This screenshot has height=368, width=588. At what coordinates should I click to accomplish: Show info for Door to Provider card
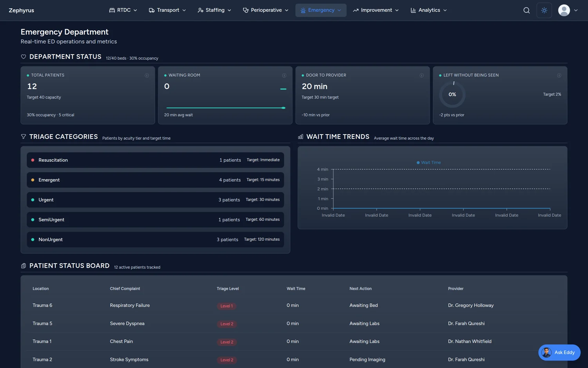click(x=422, y=75)
